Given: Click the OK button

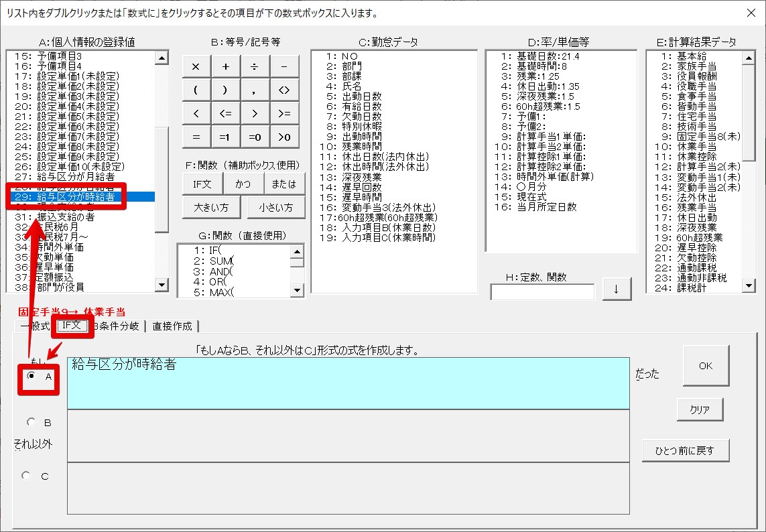Looking at the screenshot, I should click(x=706, y=366).
